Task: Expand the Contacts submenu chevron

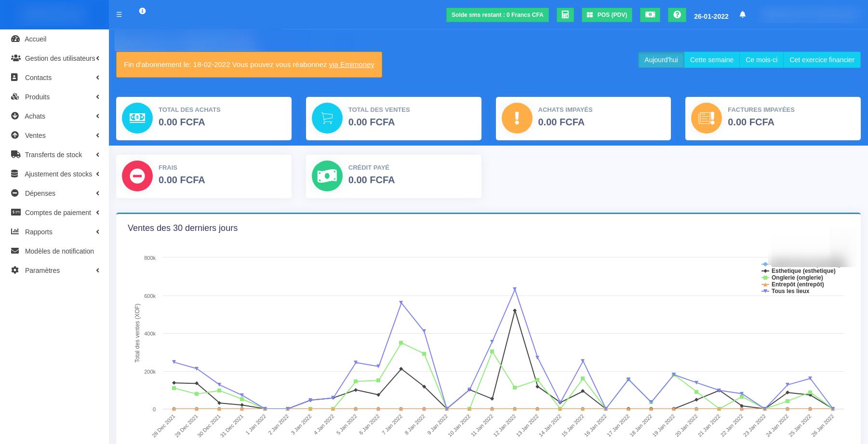Action: pyautogui.click(x=98, y=77)
